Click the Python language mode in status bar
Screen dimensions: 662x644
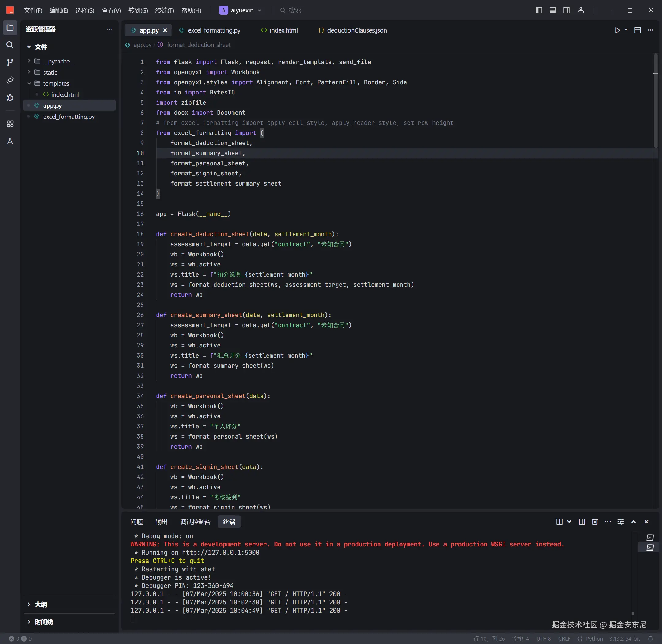tap(594, 638)
